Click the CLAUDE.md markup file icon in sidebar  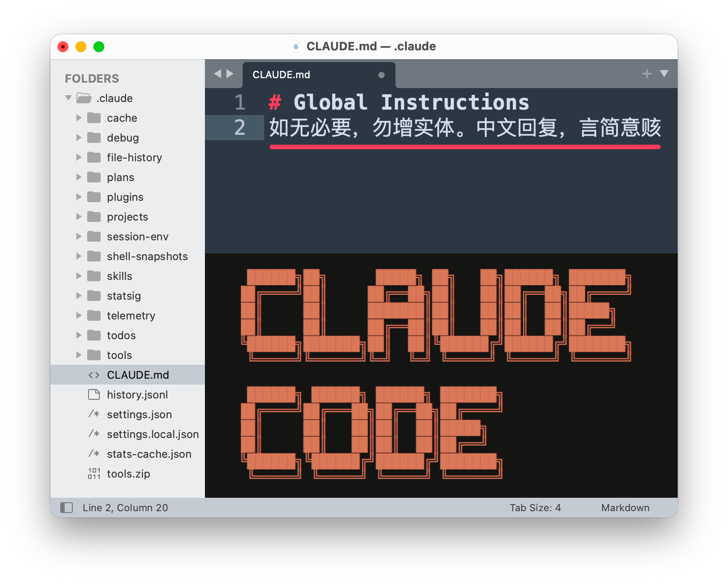click(x=94, y=375)
